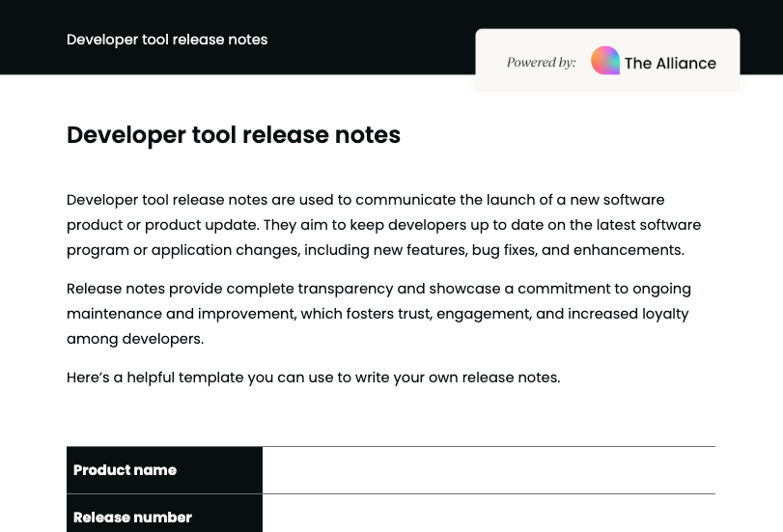783x532 pixels.
Task: Select the Release number label cell
Action: [164, 517]
